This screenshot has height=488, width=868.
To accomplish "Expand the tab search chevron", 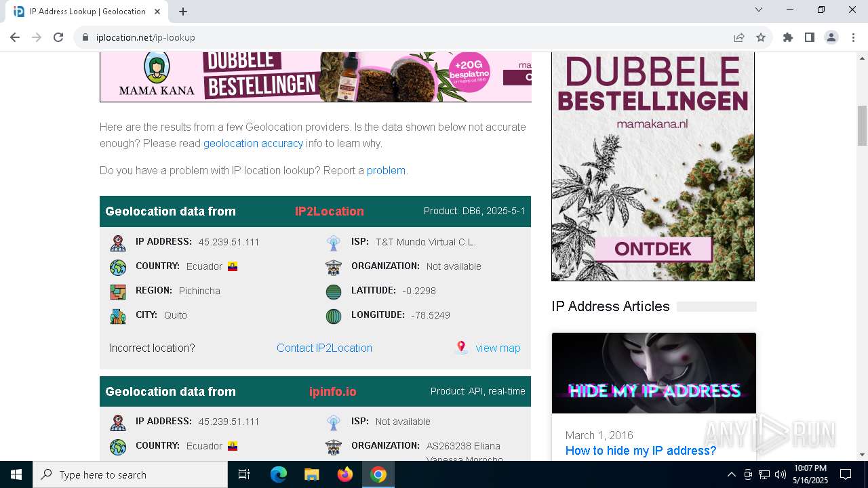I will 759,9.
